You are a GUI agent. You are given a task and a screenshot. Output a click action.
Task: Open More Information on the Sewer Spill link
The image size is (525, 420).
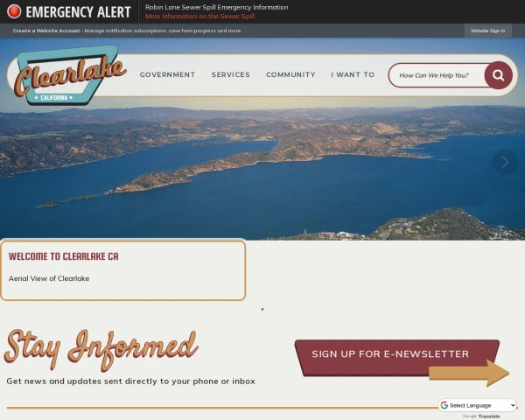coord(201,17)
